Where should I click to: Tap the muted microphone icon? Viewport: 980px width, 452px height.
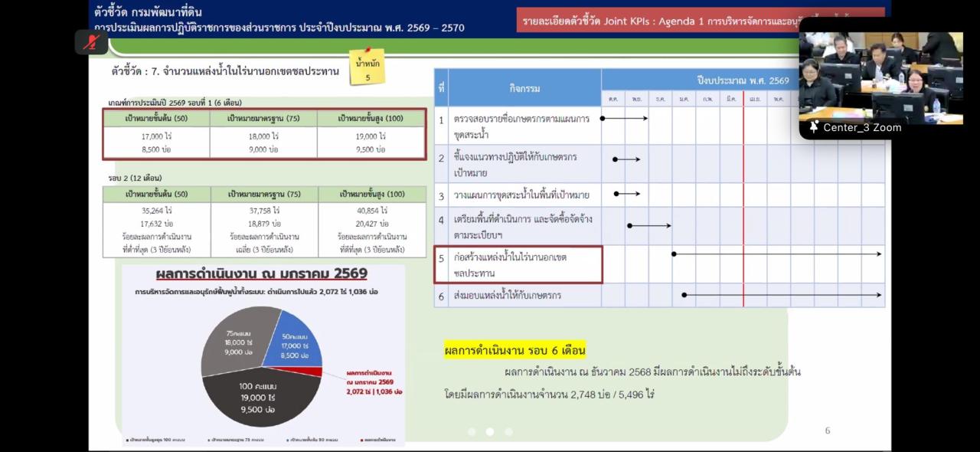click(x=91, y=42)
